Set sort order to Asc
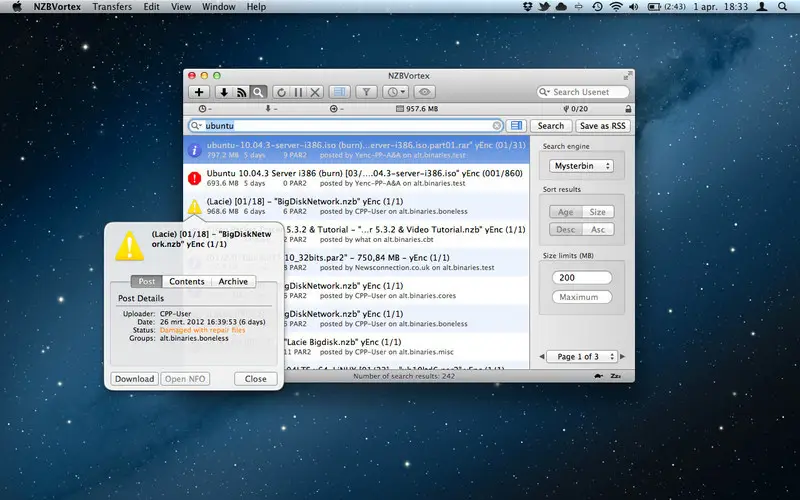Image resolution: width=800 pixels, height=500 pixels. (x=597, y=230)
